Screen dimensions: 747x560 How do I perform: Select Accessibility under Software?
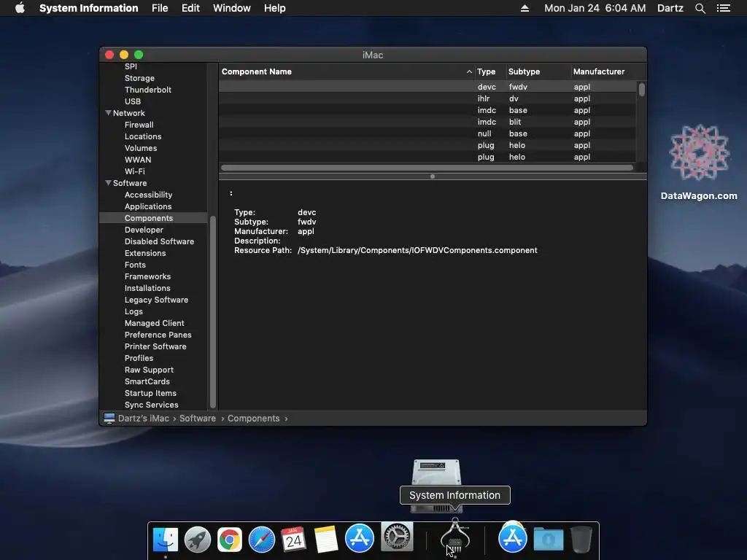click(x=148, y=195)
